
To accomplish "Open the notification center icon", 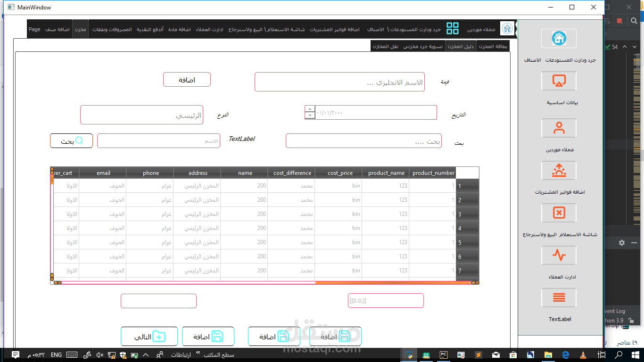I will [x=16, y=355].
